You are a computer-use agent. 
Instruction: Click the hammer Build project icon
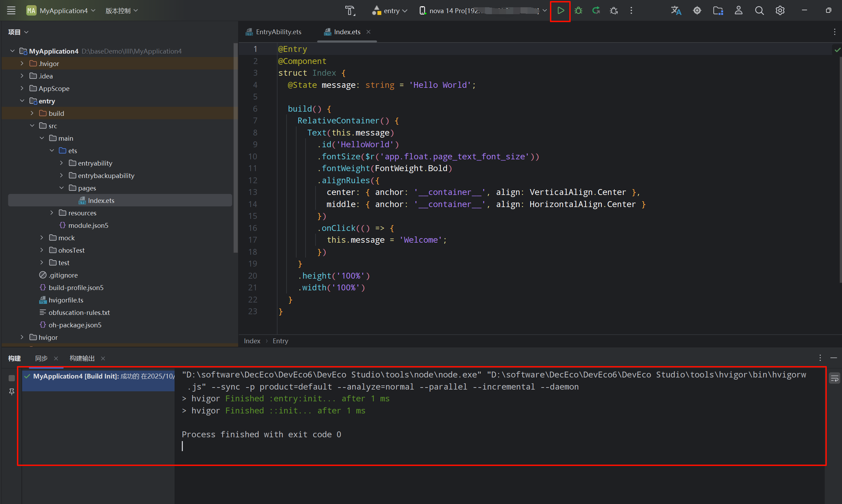[350, 11]
